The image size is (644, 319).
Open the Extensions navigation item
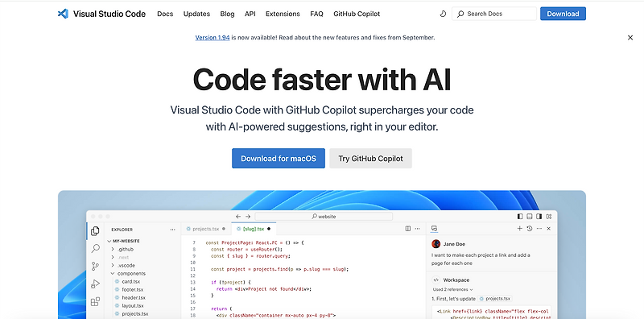coord(283,14)
